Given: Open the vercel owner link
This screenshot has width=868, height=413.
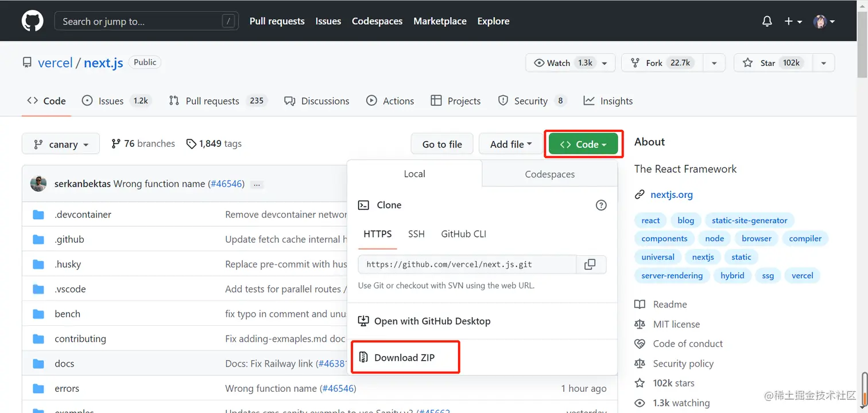Looking at the screenshot, I should tap(55, 63).
